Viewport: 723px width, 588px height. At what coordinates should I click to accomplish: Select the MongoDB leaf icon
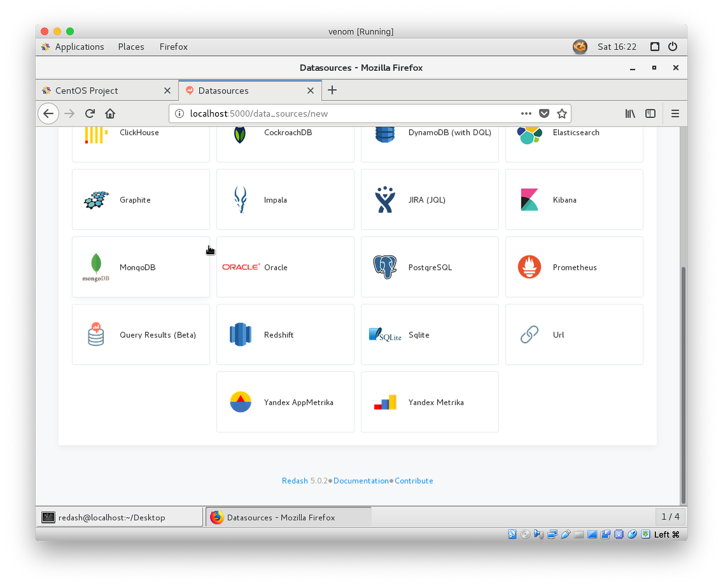tap(96, 267)
